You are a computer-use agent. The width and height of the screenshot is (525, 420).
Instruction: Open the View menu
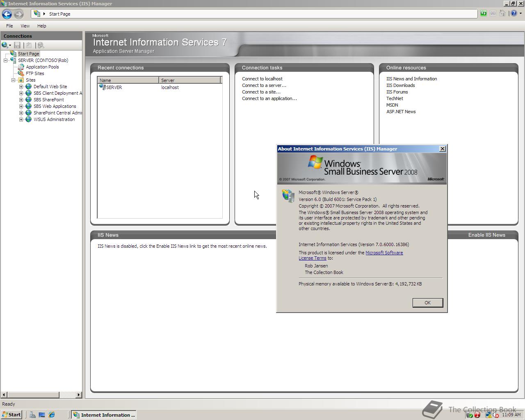coord(25,26)
